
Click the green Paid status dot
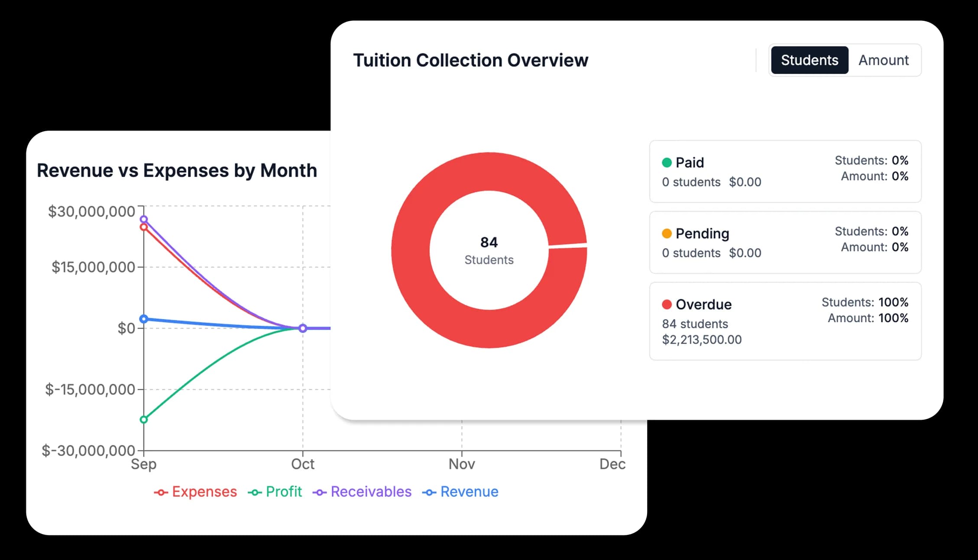pos(667,162)
